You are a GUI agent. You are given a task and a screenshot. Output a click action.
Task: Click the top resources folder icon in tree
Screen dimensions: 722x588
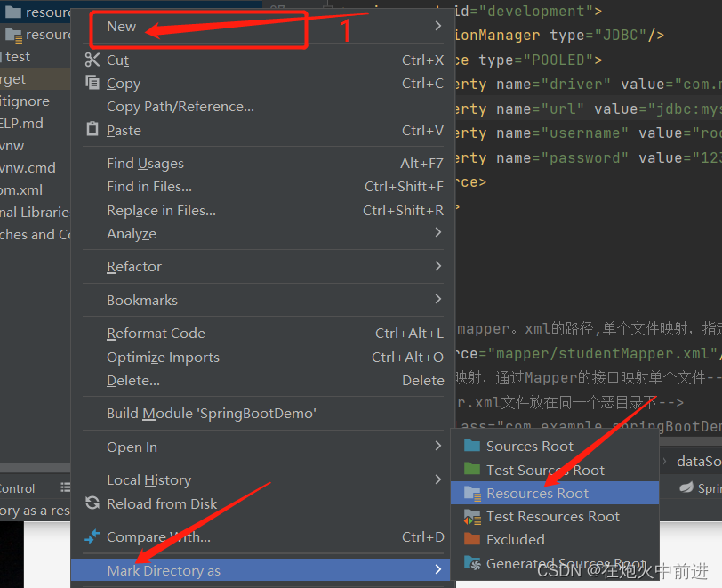[x=12, y=12]
